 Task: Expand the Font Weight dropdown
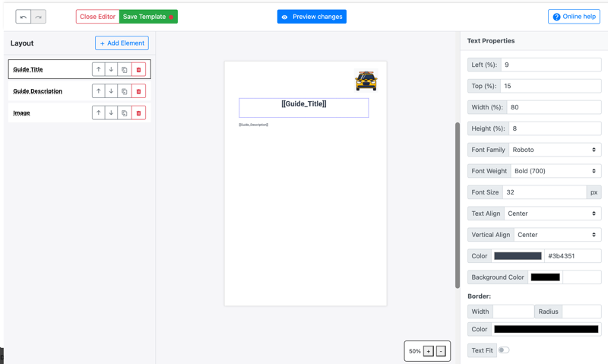tap(555, 171)
